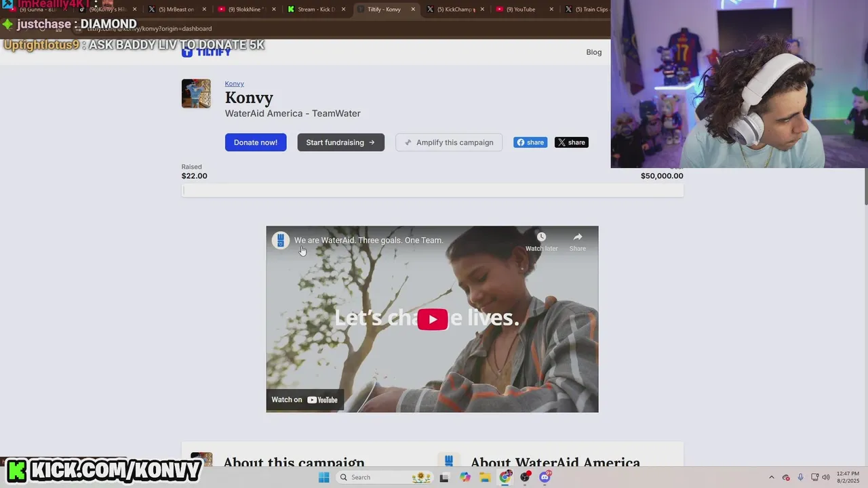Open Amplify this campaign option
This screenshot has width=868, height=488.
(x=449, y=142)
